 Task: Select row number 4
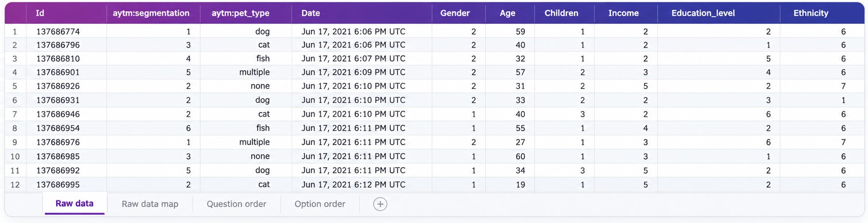point(15,73)
